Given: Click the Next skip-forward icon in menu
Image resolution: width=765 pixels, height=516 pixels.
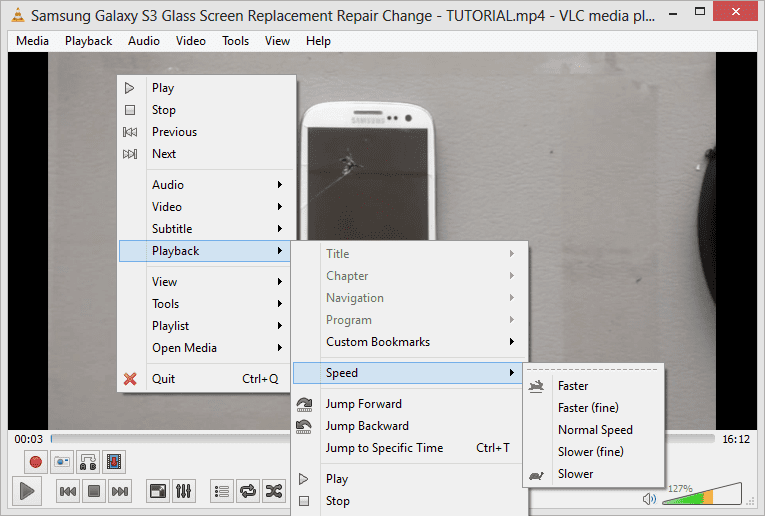Looking at the screenshot, I should point(130,154).
